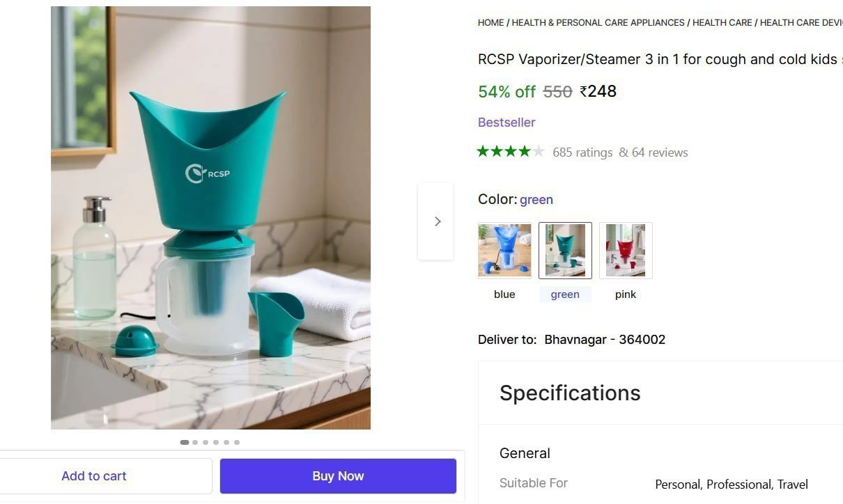Screen dimensions: 843x504
Task: Click the Bestseller tag
Action: 506,123
